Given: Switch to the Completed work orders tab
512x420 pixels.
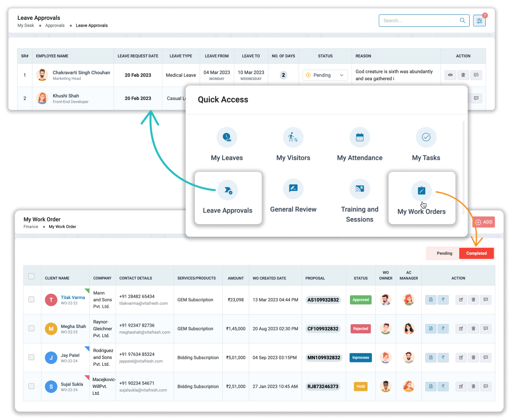Looking at the screenshot, I should coord(476,254).
